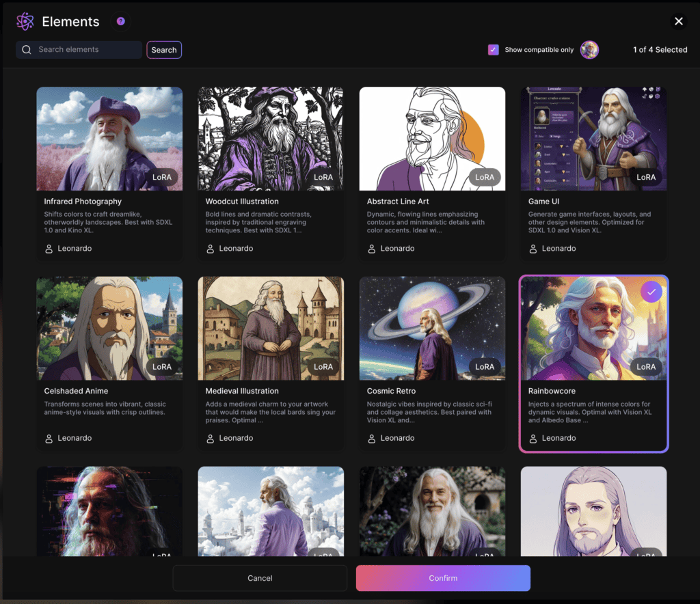Click the Elements heading text

[70, 21]
